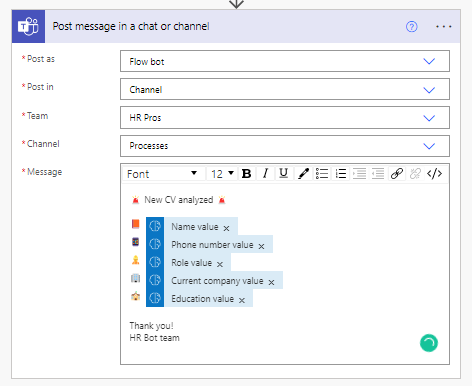472x386 pixels.
Task: Toggle italic formatting in message editor
Action: (265, 174)
